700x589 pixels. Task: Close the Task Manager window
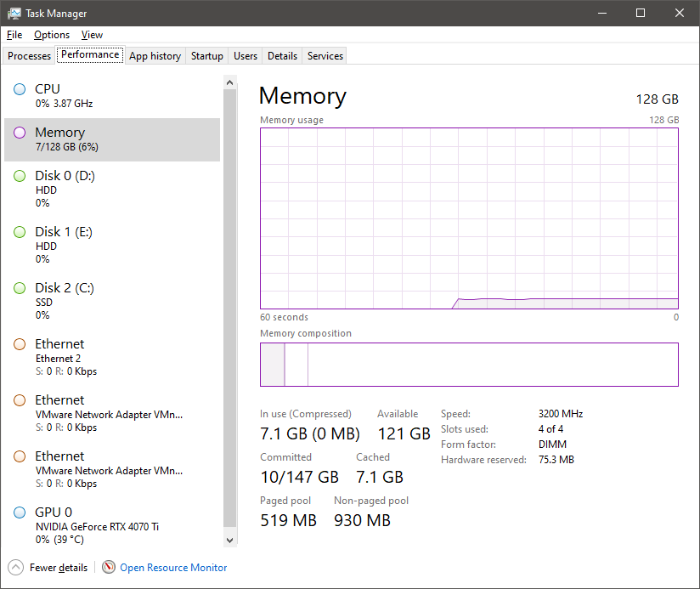tap(680, 13)
